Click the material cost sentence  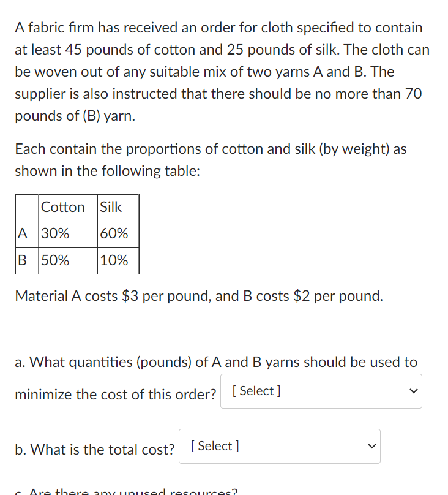[x=199, y=296]
